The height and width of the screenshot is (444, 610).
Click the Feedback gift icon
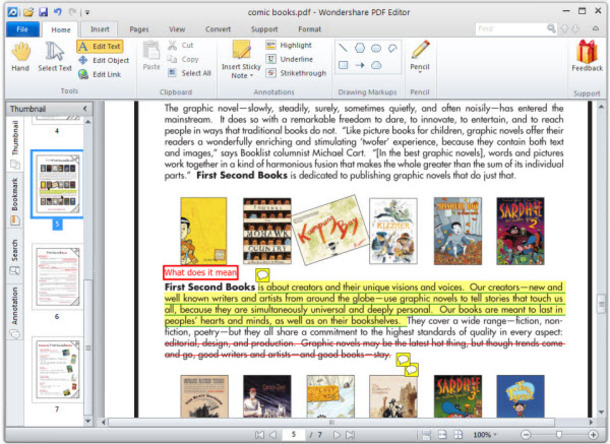pos(587,52)
